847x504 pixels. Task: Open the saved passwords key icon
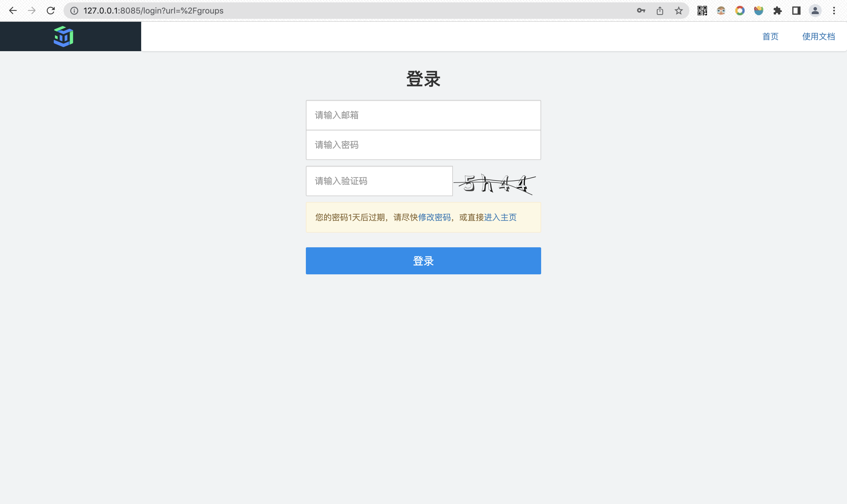coord(641,11)
